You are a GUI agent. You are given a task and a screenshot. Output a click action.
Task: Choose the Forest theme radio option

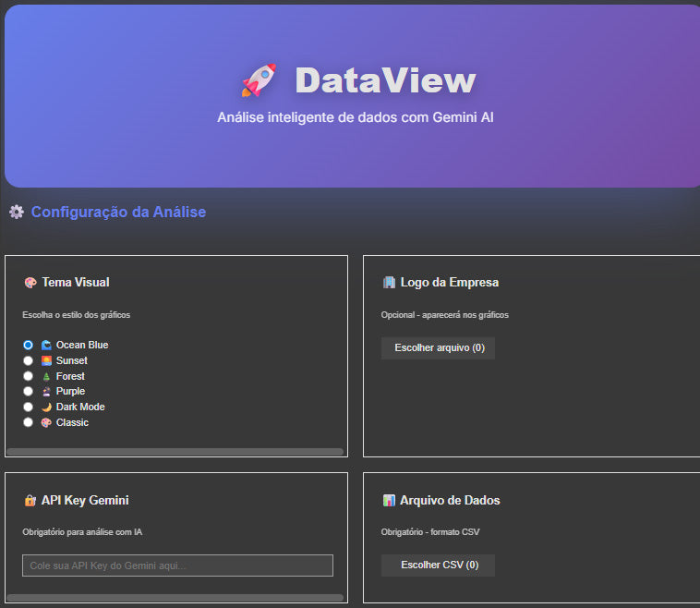(28, 377)
